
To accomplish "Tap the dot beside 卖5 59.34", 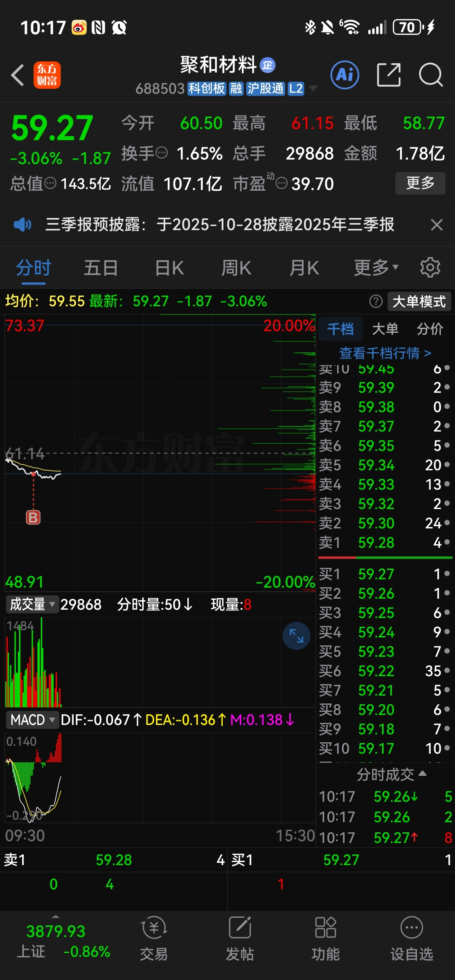I will pyautogui.click(x=447, y=464).
